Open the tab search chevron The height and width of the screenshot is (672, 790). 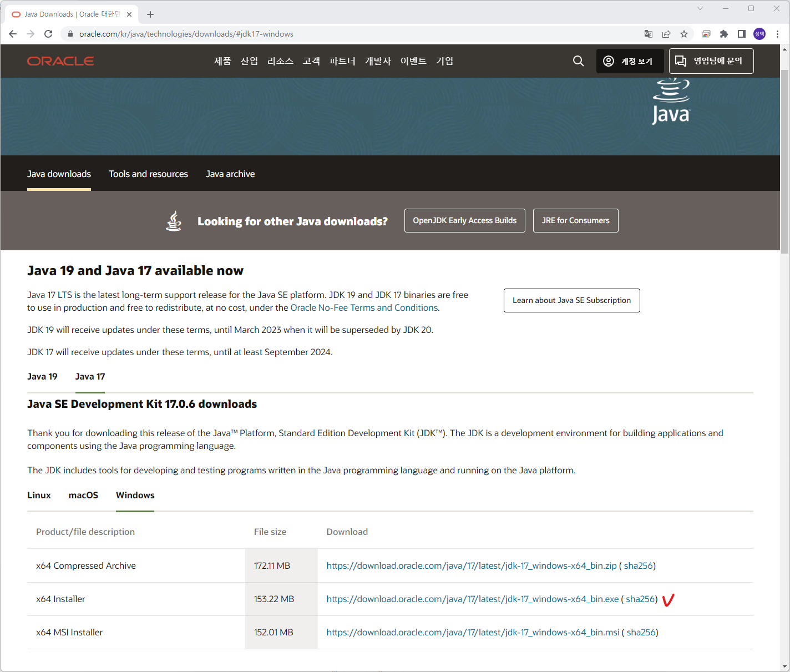[700, 8]
